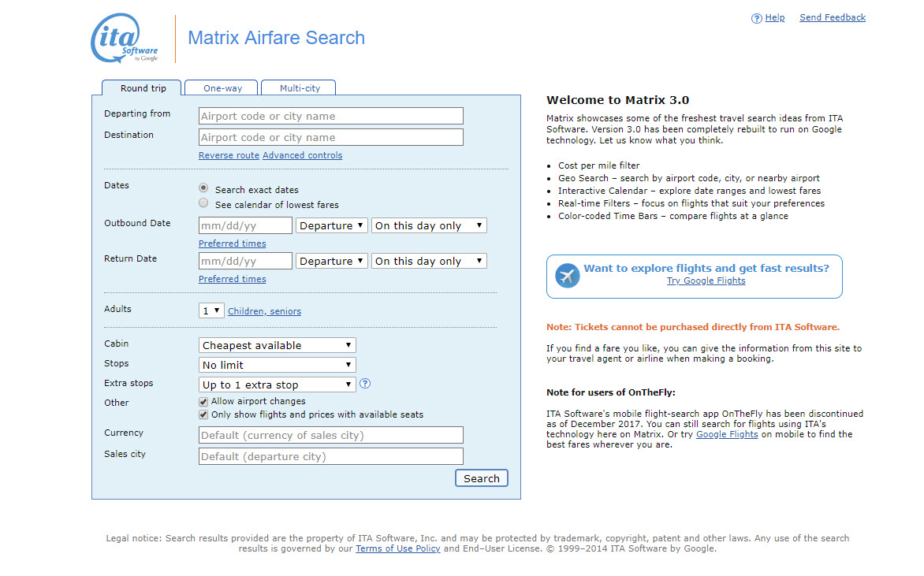Click 'Want to explore flights and get fast results?' text
Screen dimensions: 924x576
click(x=706, y=269)
